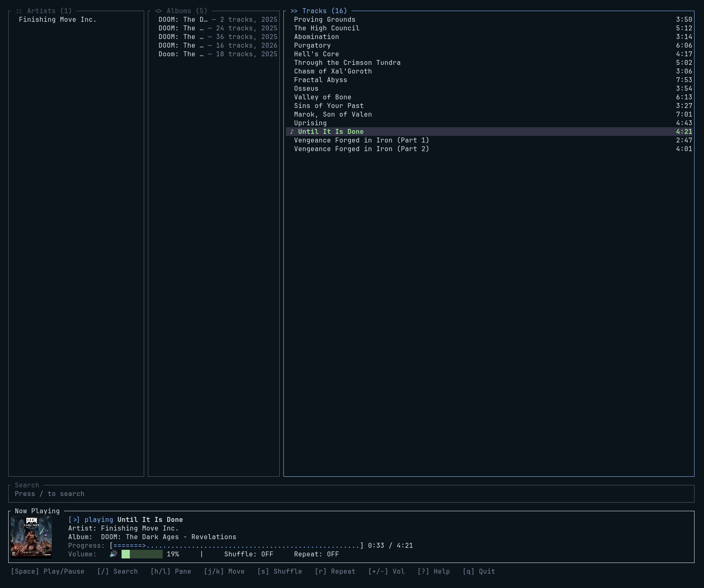Select the album with 24 tracks, 2025

coord(214,28)
